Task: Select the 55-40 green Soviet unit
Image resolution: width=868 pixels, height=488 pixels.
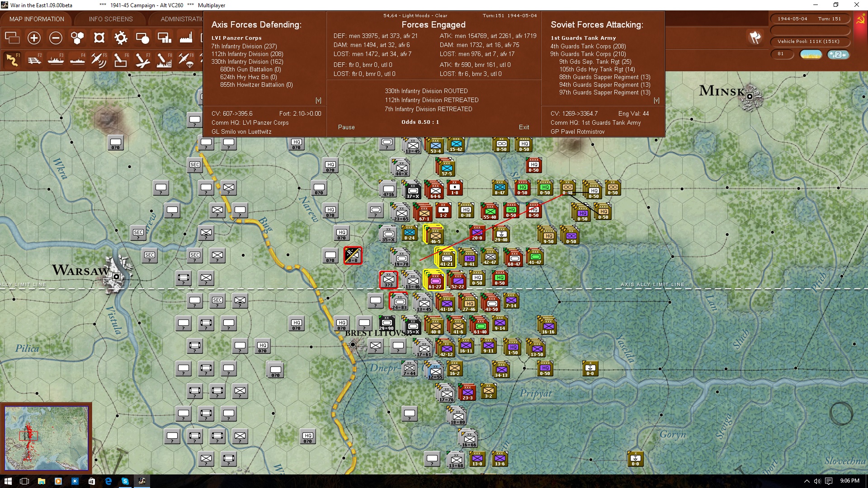Action: 490,211
